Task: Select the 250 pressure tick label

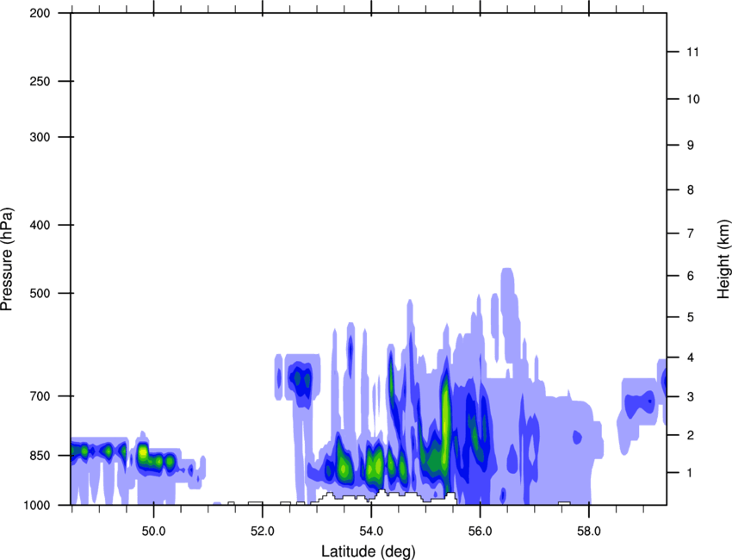Action: click(x=40, y=81)
